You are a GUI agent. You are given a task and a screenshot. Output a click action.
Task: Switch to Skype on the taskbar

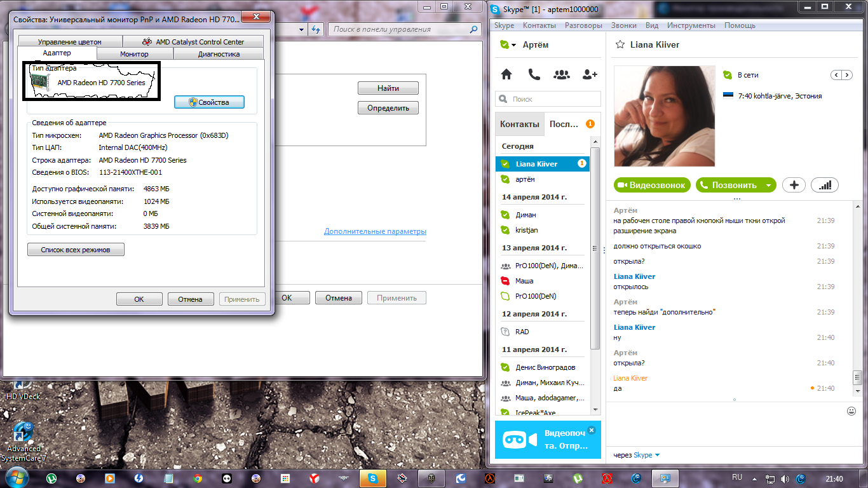[372, 478]
